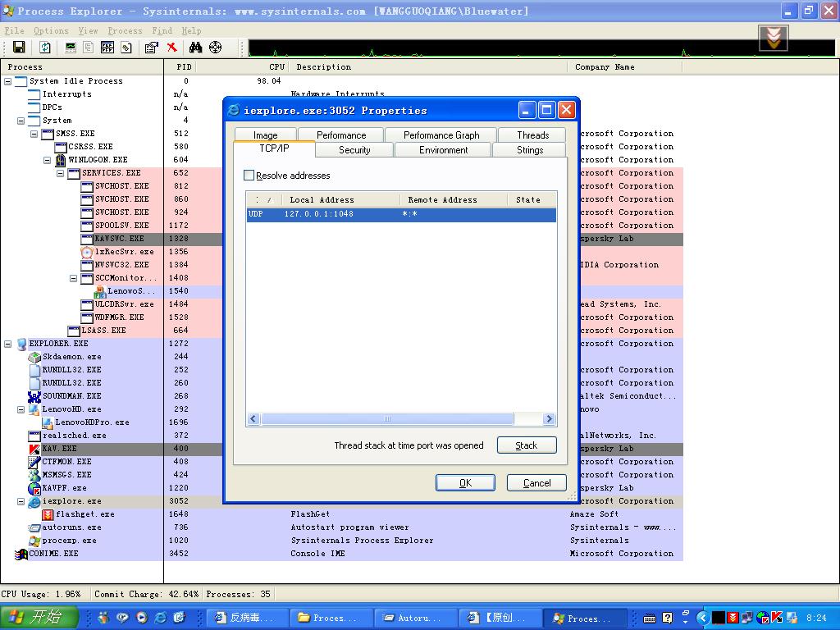Screen dimensions: 840x630
Task: Switch to the Threads tab
Action: [x=532, y=135]
